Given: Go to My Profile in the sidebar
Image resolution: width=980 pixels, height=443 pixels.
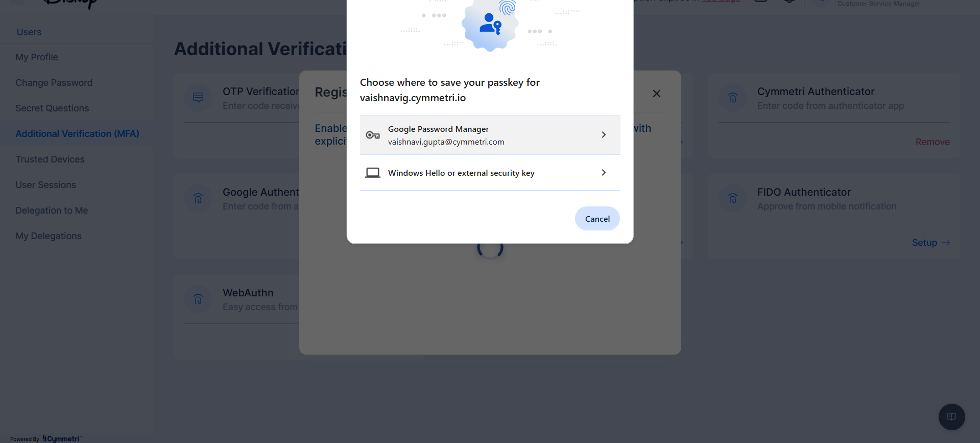Looking at the screenshot, I should (x=37, y=57).
